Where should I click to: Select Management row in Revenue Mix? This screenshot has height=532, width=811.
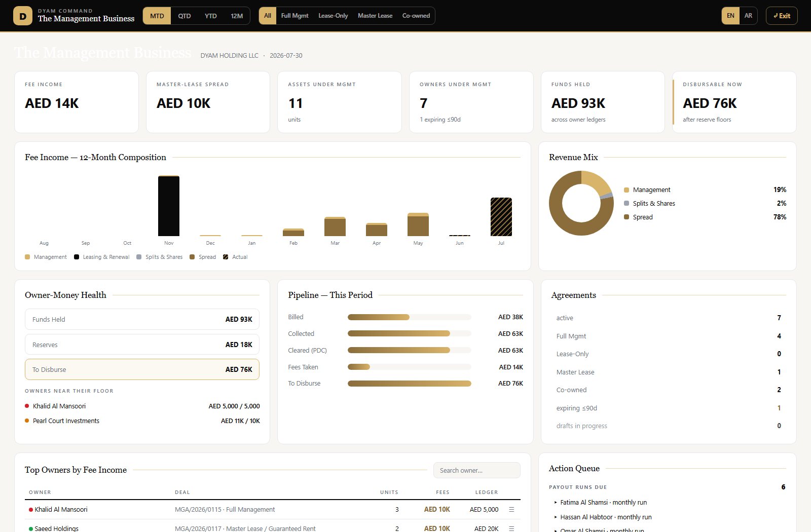tap(705, 189)
